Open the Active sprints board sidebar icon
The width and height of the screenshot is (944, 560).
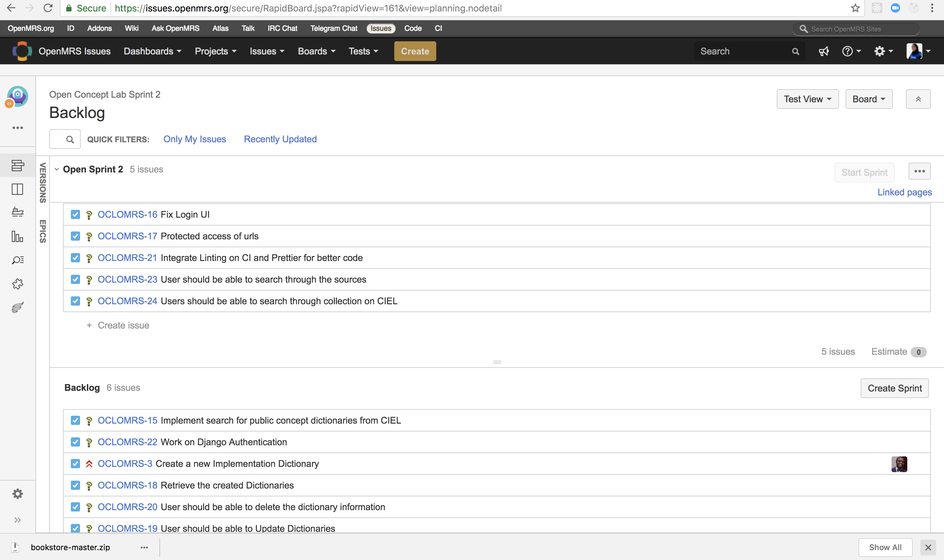(17, 189)
